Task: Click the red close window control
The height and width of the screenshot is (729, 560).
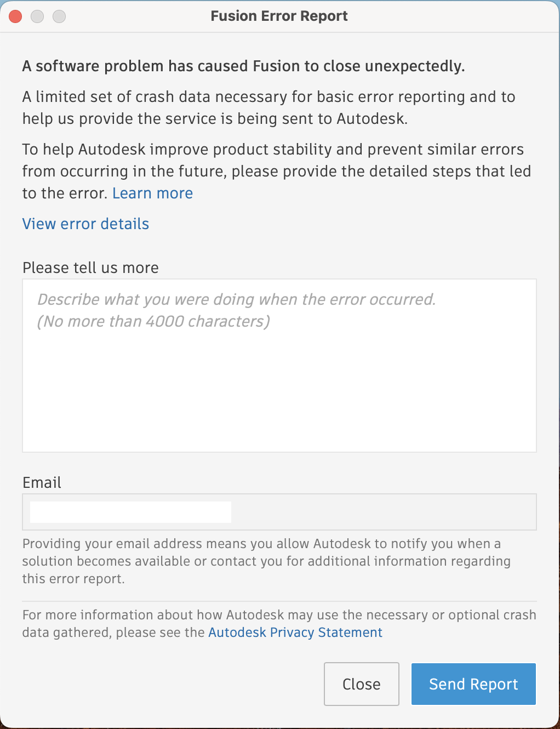Action: tap(15, 16)
